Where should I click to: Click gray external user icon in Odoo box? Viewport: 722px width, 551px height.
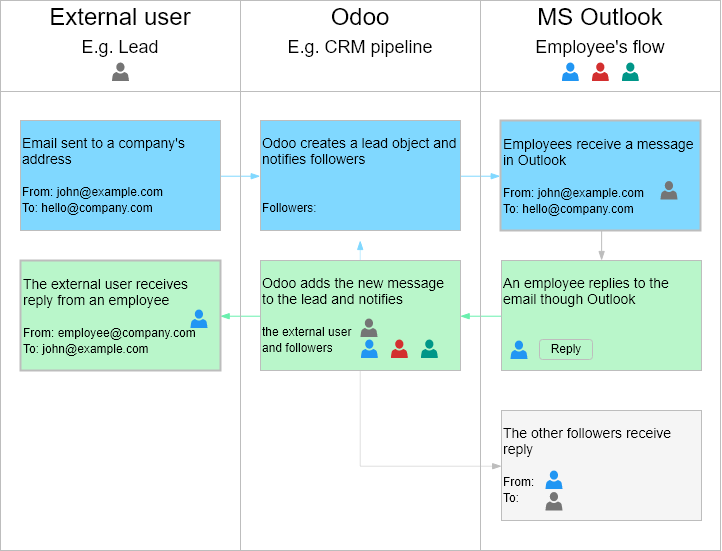click(x=369, y=328)
